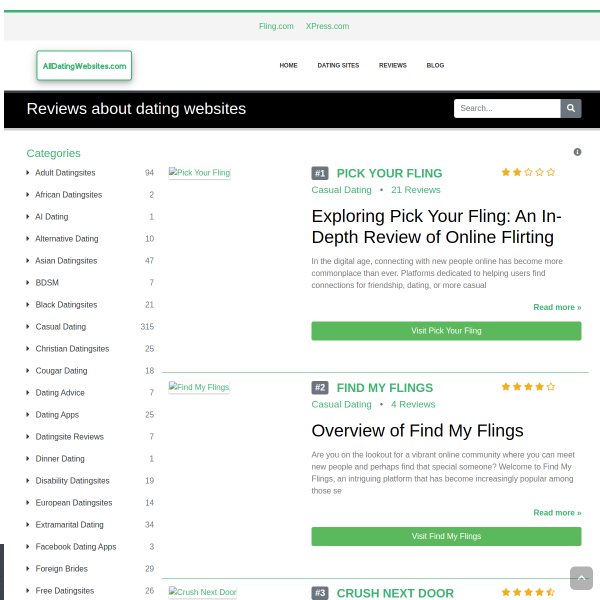The width and height of the screenshot is (600, 600).
Task: Click the info circle icon
Action: (x=577, y=152)
